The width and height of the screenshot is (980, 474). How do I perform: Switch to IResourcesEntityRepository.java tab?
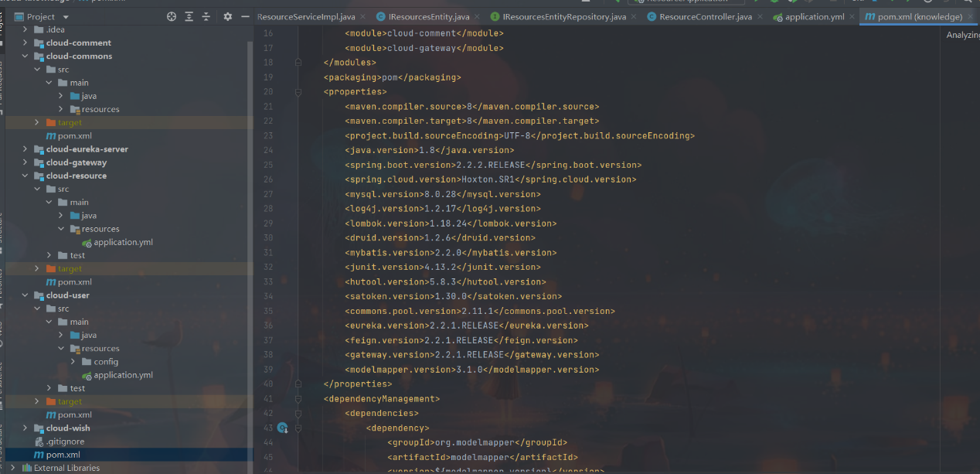564,17
